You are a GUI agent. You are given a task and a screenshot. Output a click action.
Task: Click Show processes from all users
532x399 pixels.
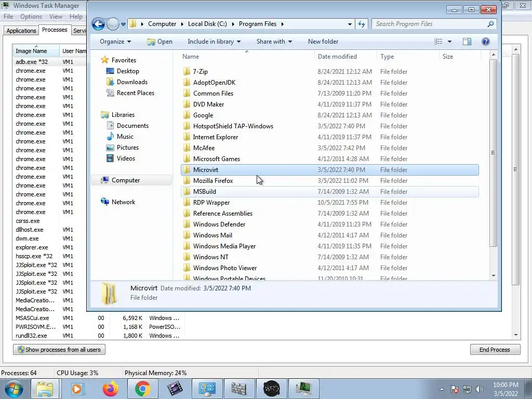pos(59,350)
